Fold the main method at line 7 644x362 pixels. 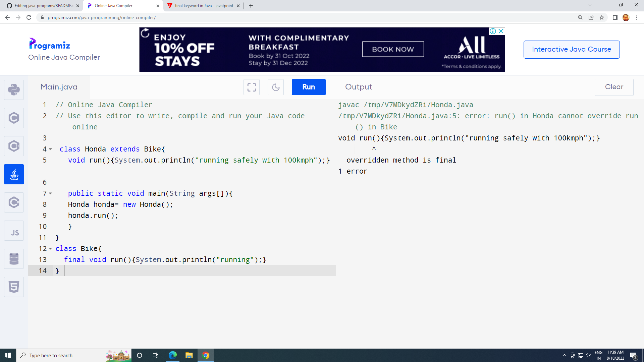[50, 193]
